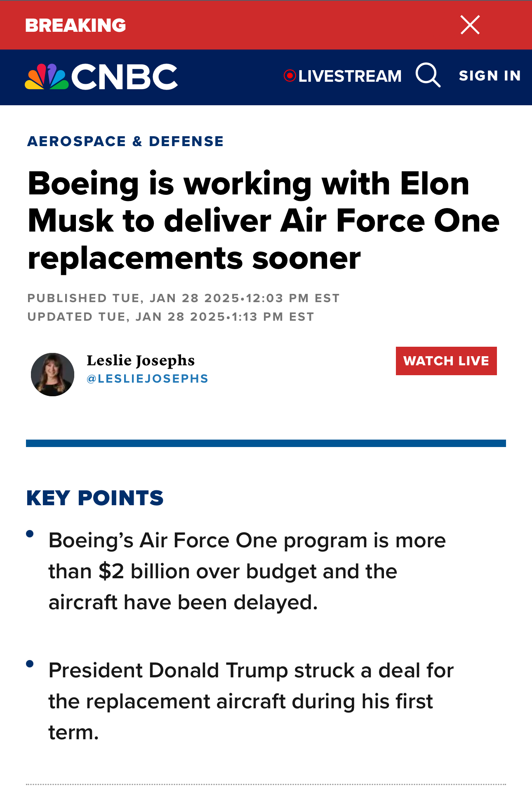Open Leslie Josephs' author photo
Viewport: 532px width, 802px height.
point(52,374)
